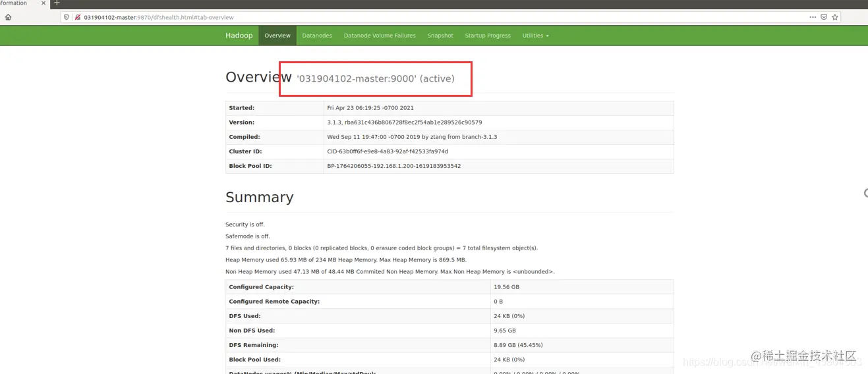Select the 8.89 GB (45.45%) value
This screenshot has height=374, width=868.
[518, 345]
